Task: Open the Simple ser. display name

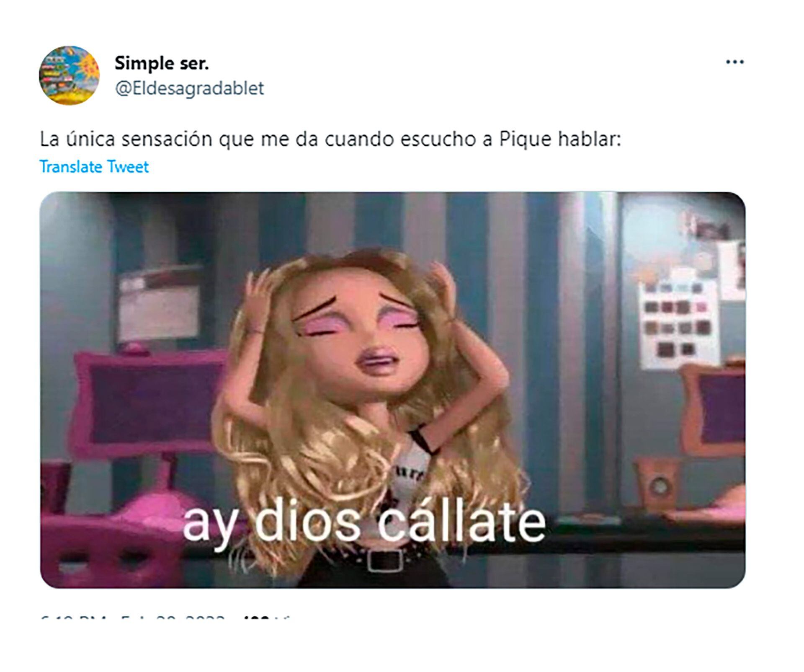Action: tap(162, 63)
